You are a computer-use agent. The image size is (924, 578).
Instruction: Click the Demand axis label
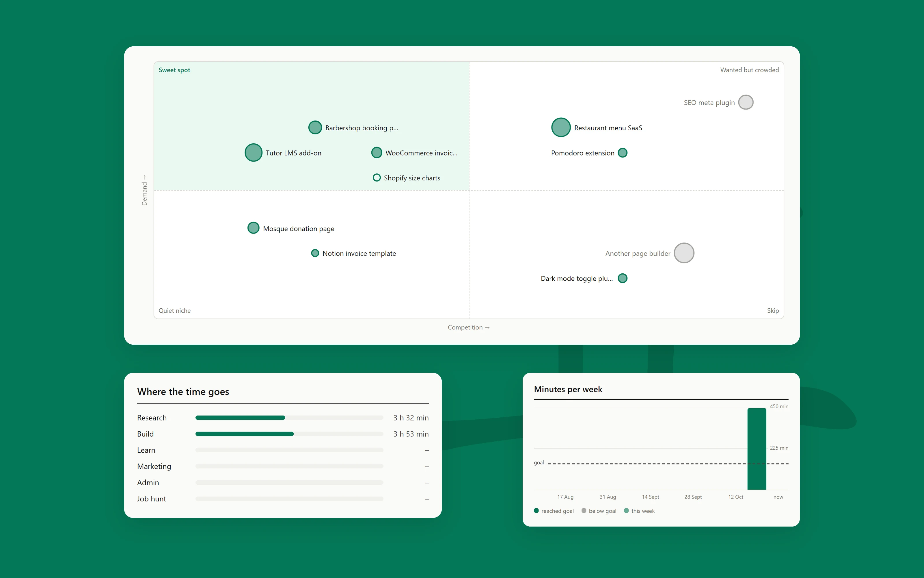click(x=144, y=190)
